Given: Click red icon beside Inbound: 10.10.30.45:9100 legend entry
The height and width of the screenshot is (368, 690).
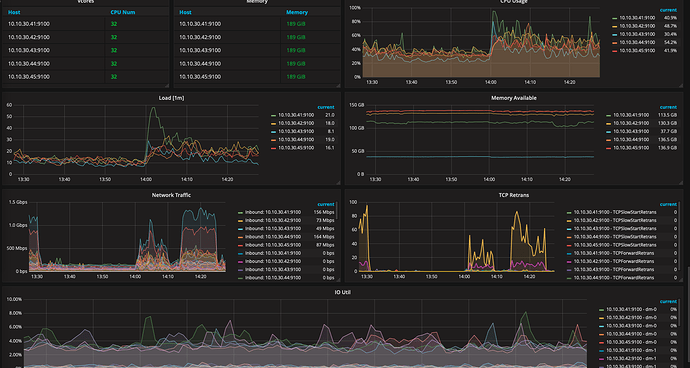Looking at the screenshot, I should (x=240, y=245).
